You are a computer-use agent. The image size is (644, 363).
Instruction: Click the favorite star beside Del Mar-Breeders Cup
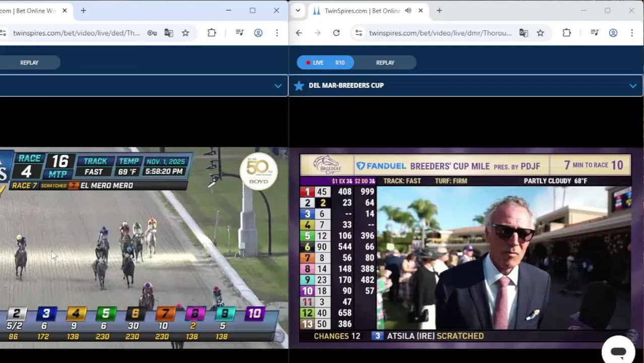(299, 86)
